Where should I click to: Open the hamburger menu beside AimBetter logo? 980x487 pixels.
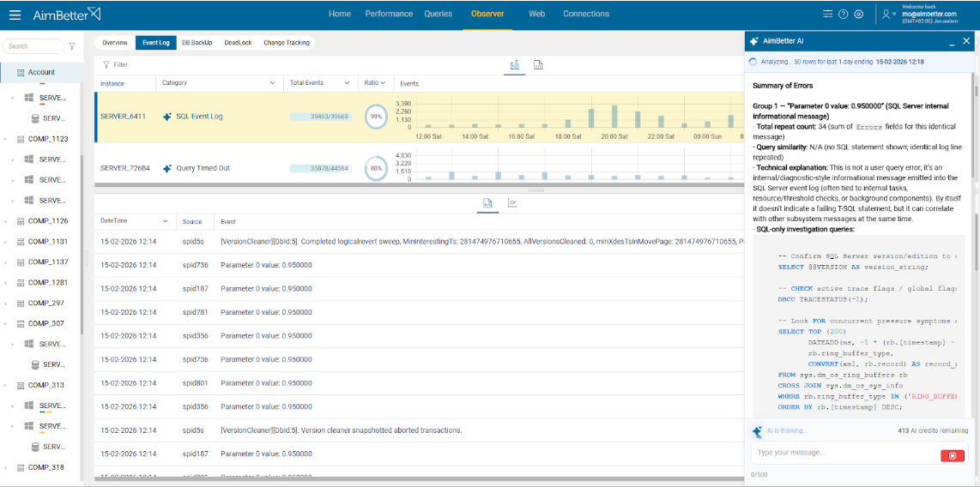pos(15,15)
